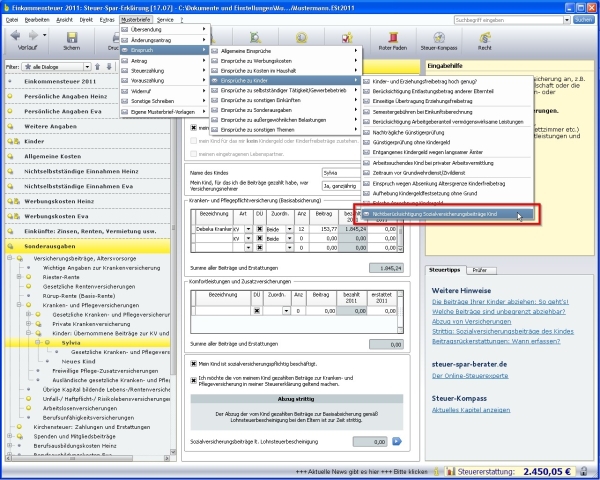
Task: Open the 'alle Dialoge' filter dropdown
Action: 87,67
